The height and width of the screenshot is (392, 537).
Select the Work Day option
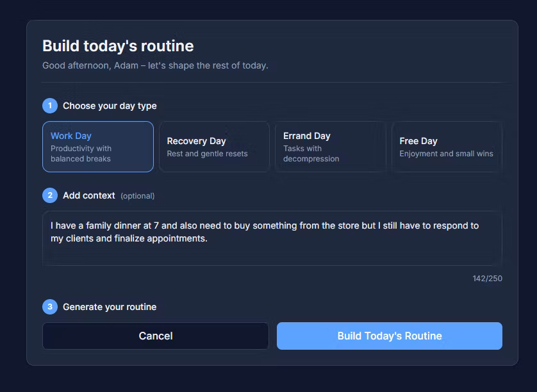(98, 147)
